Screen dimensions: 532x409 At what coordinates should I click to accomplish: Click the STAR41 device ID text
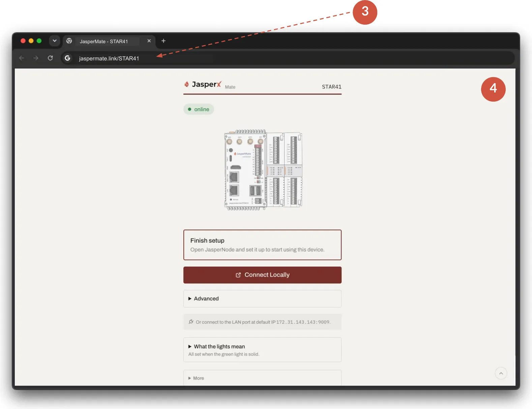tap(332, 87)
